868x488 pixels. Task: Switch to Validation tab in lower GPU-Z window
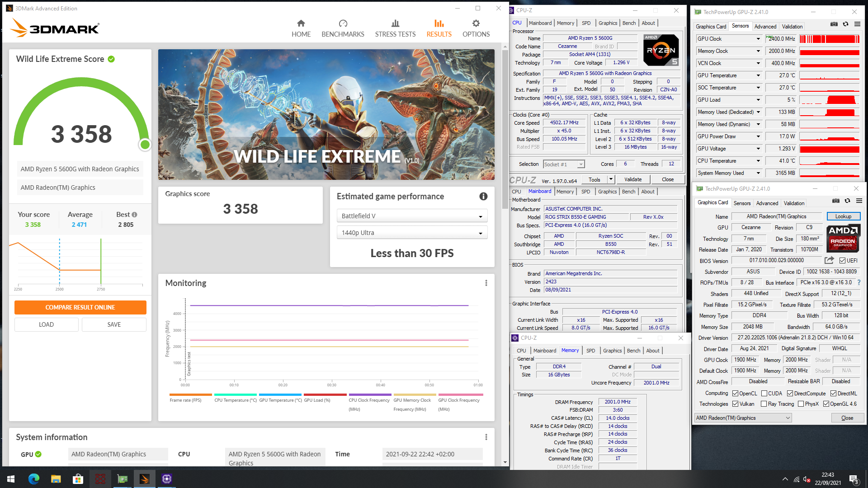tap(794, 203)
